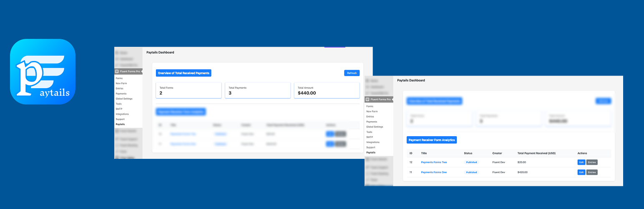Click Published badge for Payments Forms Two
This screenshot has height=209, width=644.
coord(471,162)
